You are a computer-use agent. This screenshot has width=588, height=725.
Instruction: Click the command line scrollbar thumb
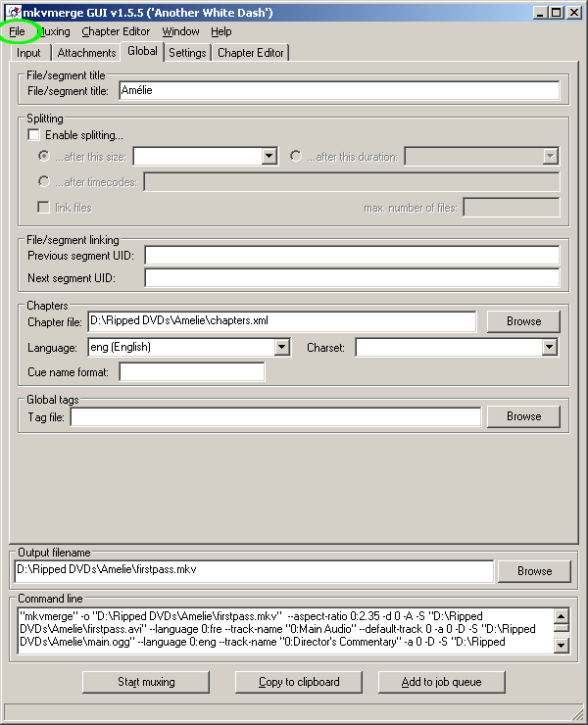(562, 627)
